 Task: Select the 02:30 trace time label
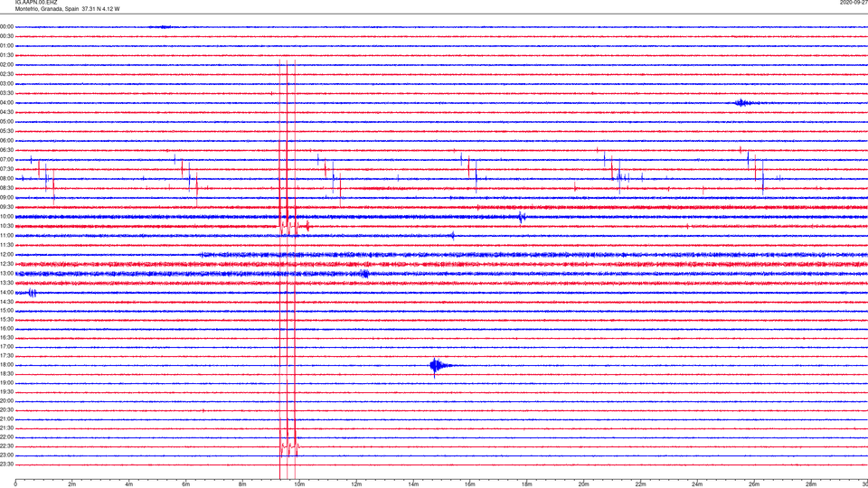tap(6, 74)
